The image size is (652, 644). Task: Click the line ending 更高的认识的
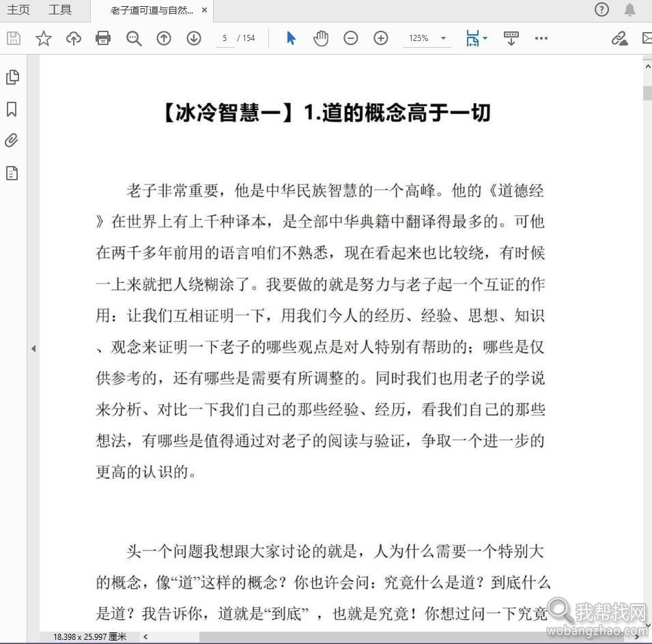(x=146, y=472)
